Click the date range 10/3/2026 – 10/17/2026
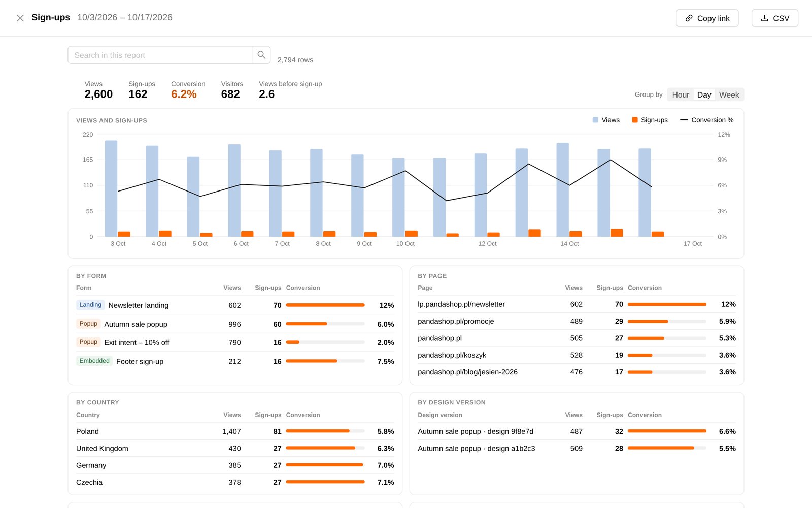812x508 pixels. pos(125,17)
